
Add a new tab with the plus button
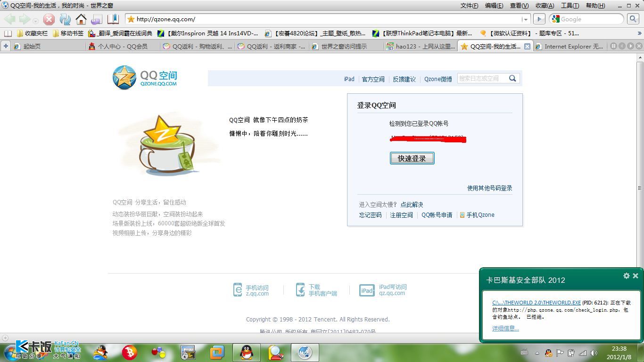tap(6, 46)
